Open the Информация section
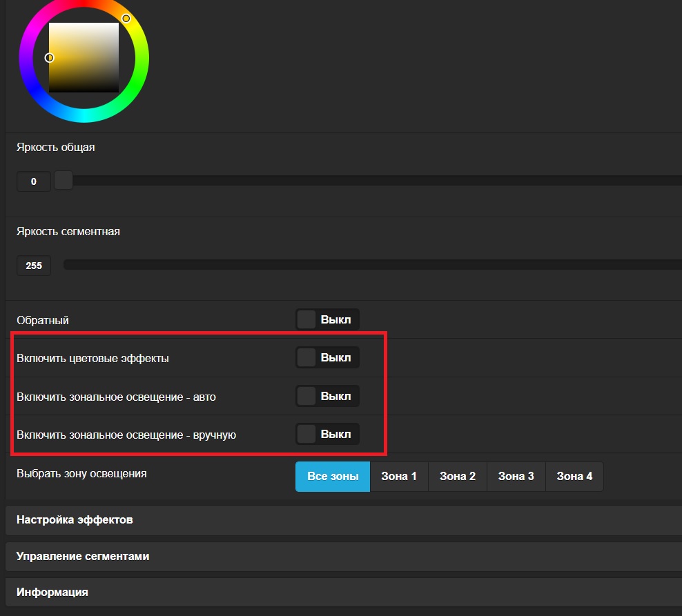This screenshot has height=616, width=682. click(52, 593)
